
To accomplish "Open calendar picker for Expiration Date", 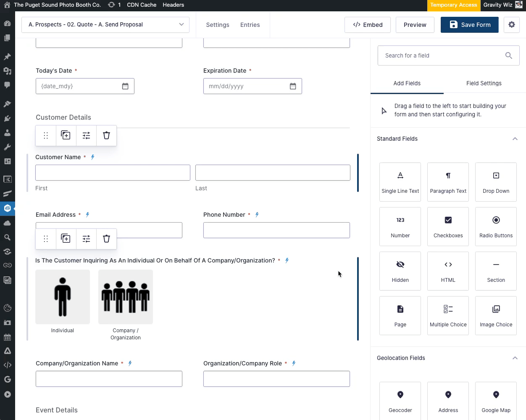I will point(293,86).
